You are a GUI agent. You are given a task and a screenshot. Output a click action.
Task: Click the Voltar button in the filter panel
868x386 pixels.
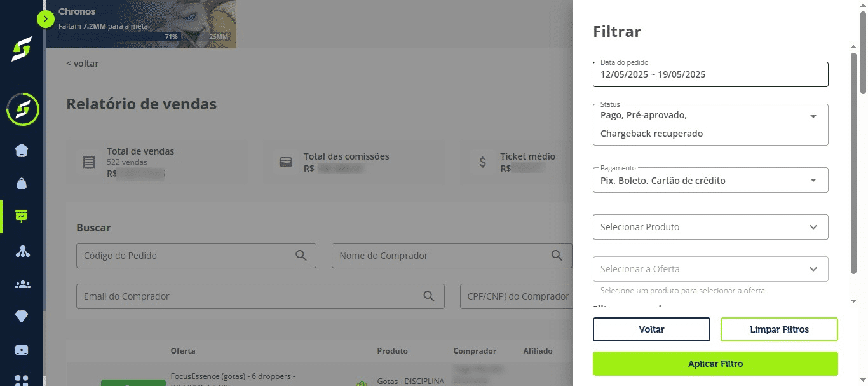(651, 329)
